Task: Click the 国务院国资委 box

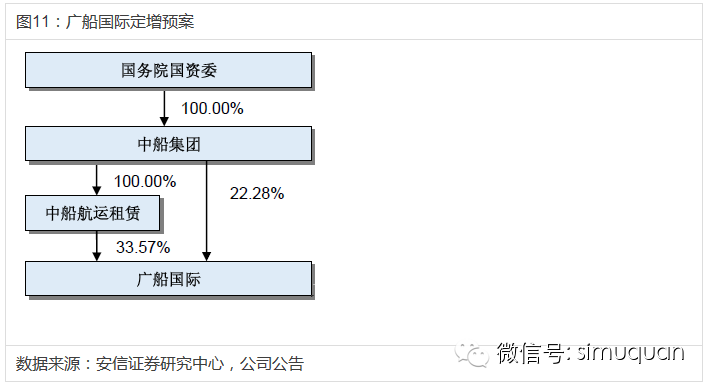Action: (x=169, y=70)
